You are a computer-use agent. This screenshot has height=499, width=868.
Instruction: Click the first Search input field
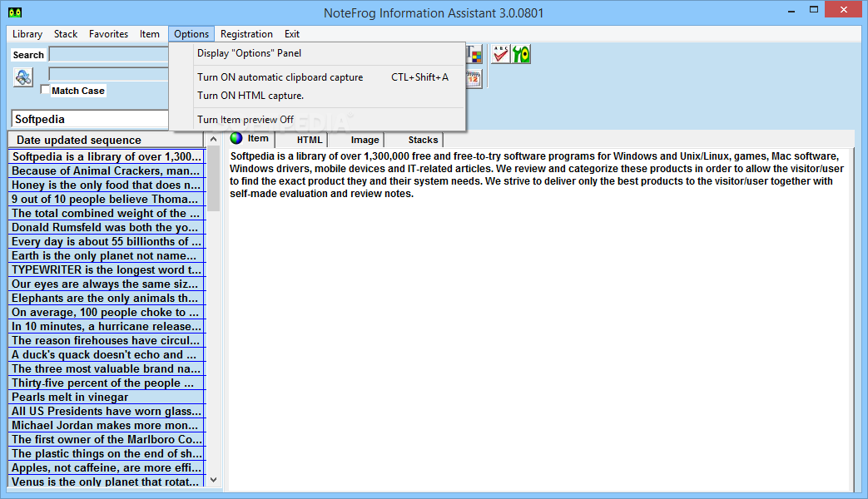pos(108,54)
